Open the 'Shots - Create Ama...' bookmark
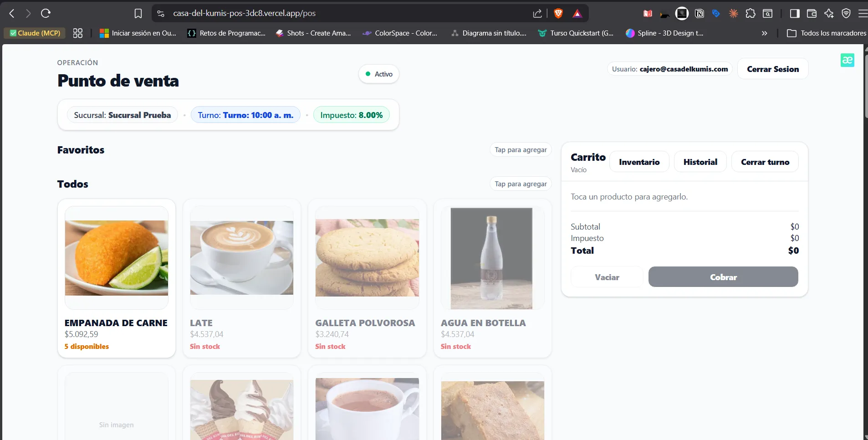This screenshot has width=868, height=440. (313, 33)
